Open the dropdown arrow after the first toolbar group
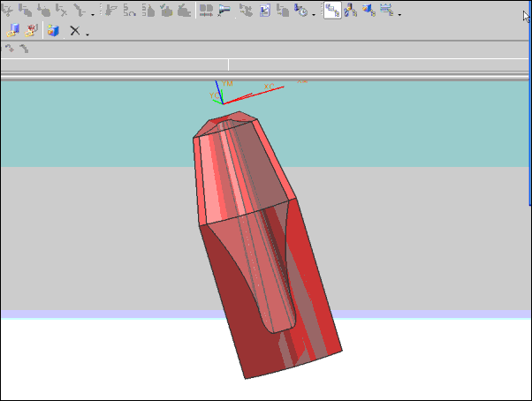Viewport: 532px width, 401px height. 92,15
